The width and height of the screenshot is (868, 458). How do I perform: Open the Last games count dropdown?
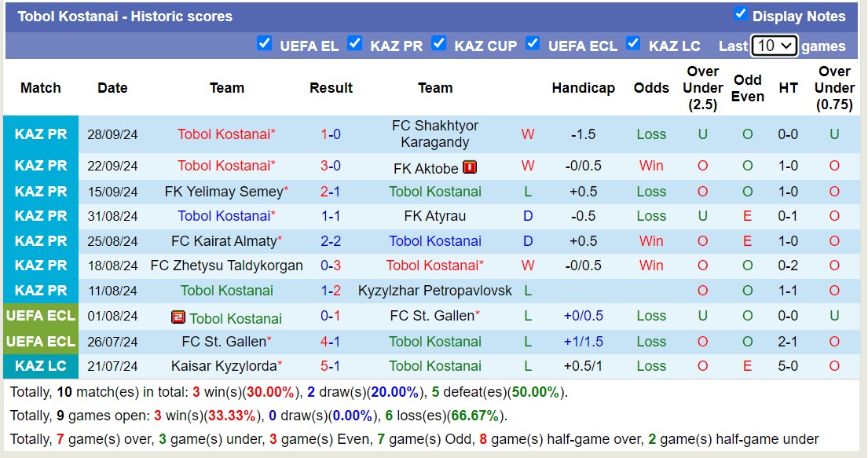774,46
